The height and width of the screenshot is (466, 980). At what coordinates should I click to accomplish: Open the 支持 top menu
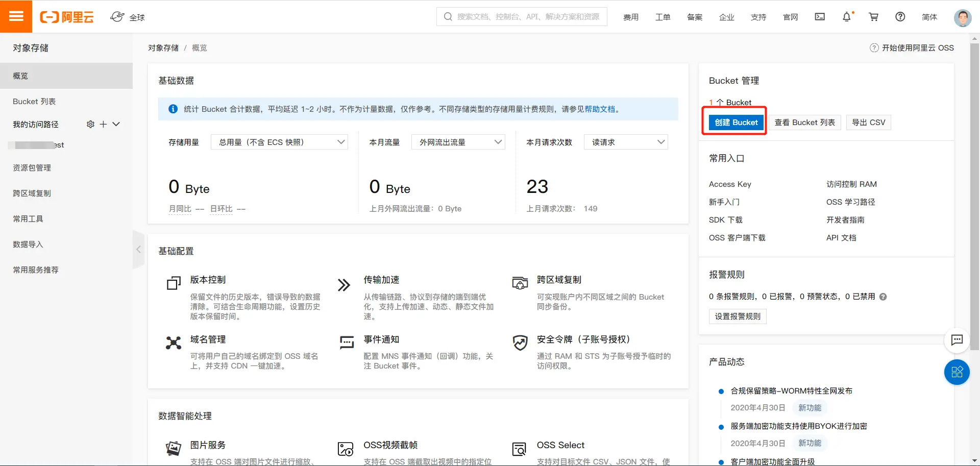point(758,17)
